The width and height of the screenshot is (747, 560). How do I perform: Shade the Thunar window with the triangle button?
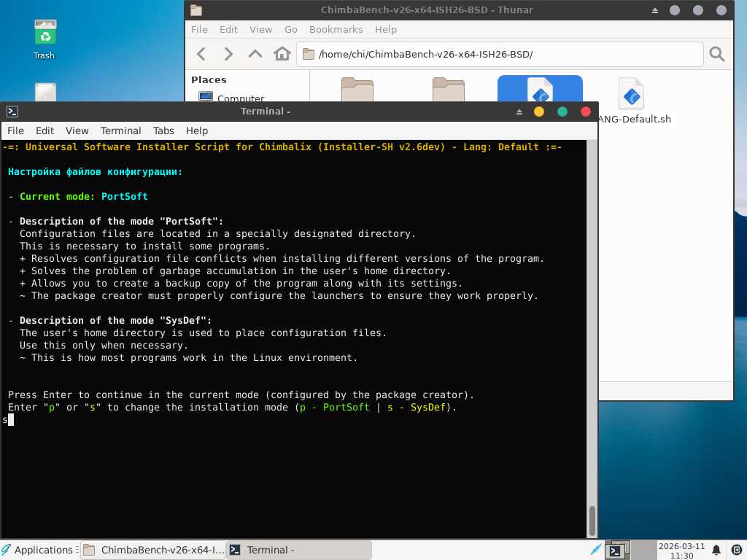pos(655,10)
